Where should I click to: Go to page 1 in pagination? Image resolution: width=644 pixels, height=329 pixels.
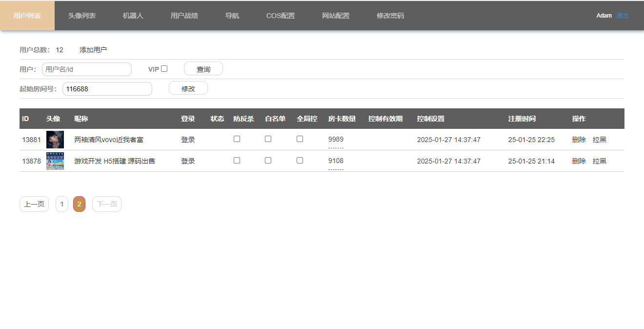(61, 204)
